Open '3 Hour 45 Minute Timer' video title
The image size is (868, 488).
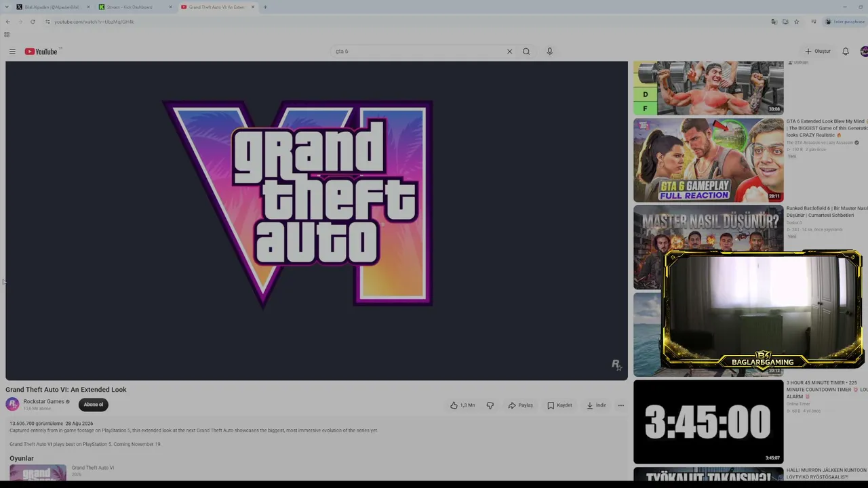pyautogui.click(x=827, y=390)
